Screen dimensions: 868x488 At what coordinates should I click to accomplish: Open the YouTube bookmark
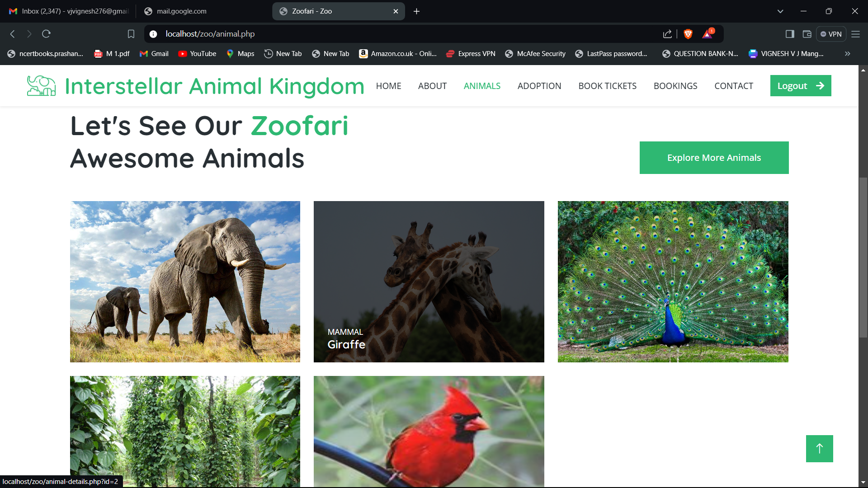[197, 54]
